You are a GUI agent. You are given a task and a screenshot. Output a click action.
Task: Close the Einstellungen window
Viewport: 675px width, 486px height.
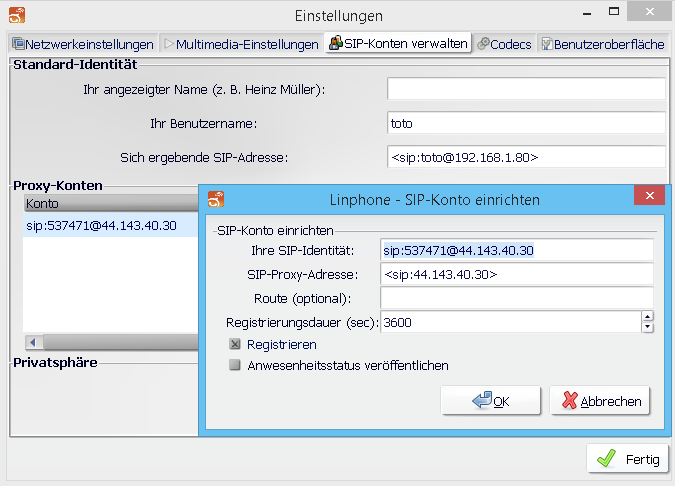650,12
